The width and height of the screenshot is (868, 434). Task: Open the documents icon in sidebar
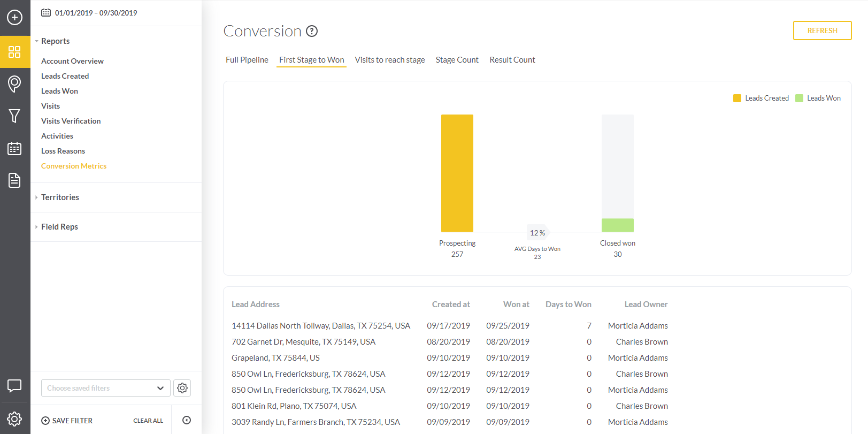pyautogui.click(x=14, y=180)
